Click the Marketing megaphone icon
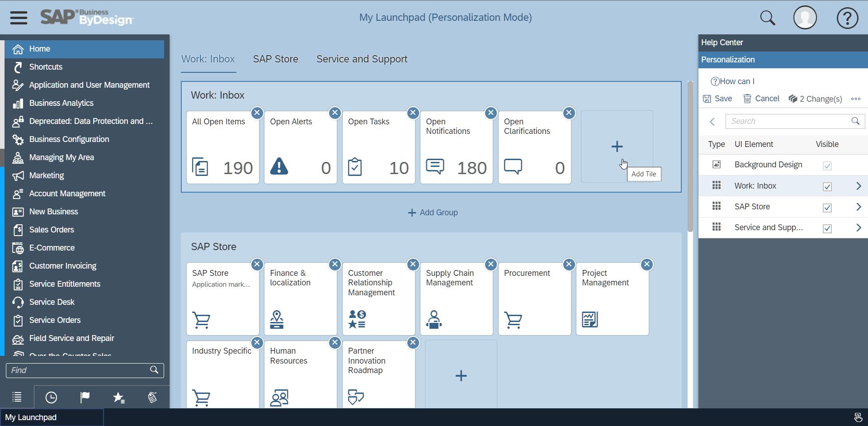This screenshot has width=868, height=426. point(18,175)
